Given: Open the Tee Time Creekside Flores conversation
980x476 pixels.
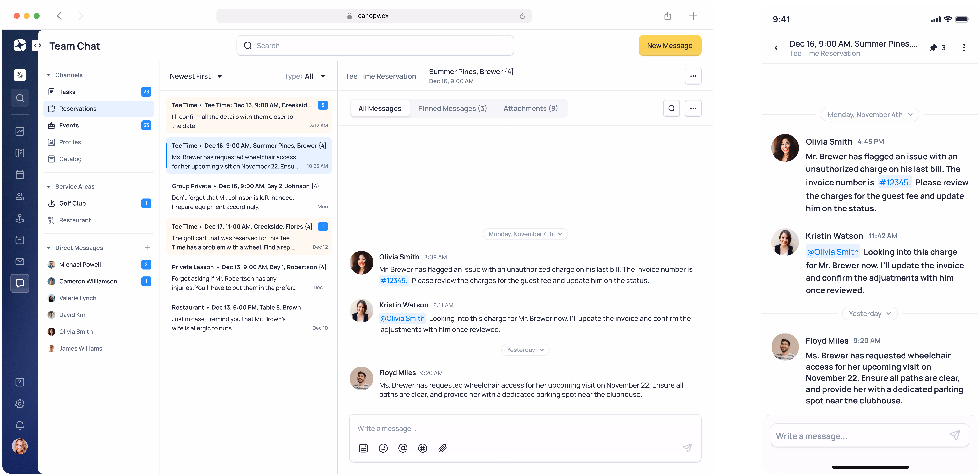Looking at the screenshot, I should [x=249, y=237].
